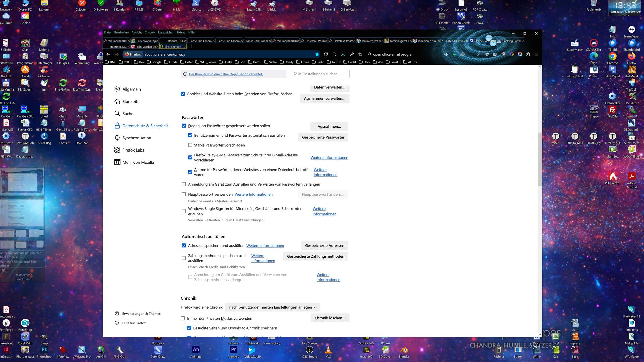The height and width of the screenshot is (362, 644).
Task: Click the In Einstellungen suchen field
Action: coord(320,74)
